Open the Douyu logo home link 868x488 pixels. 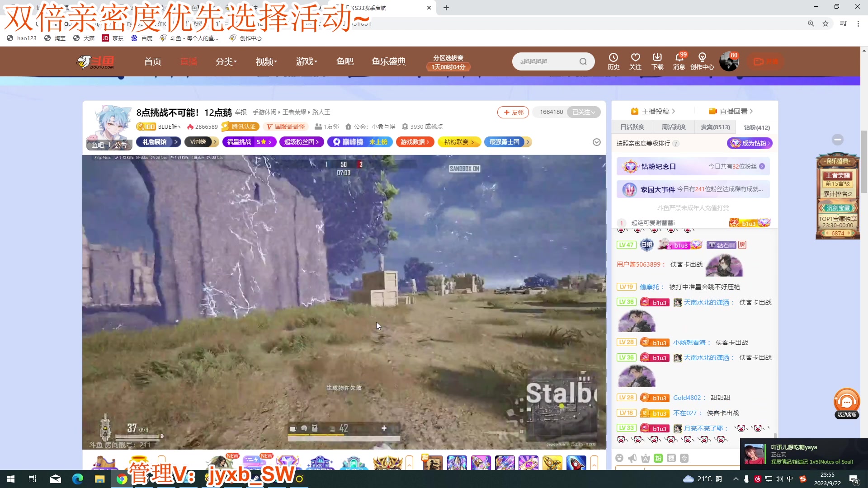[95, 61]
